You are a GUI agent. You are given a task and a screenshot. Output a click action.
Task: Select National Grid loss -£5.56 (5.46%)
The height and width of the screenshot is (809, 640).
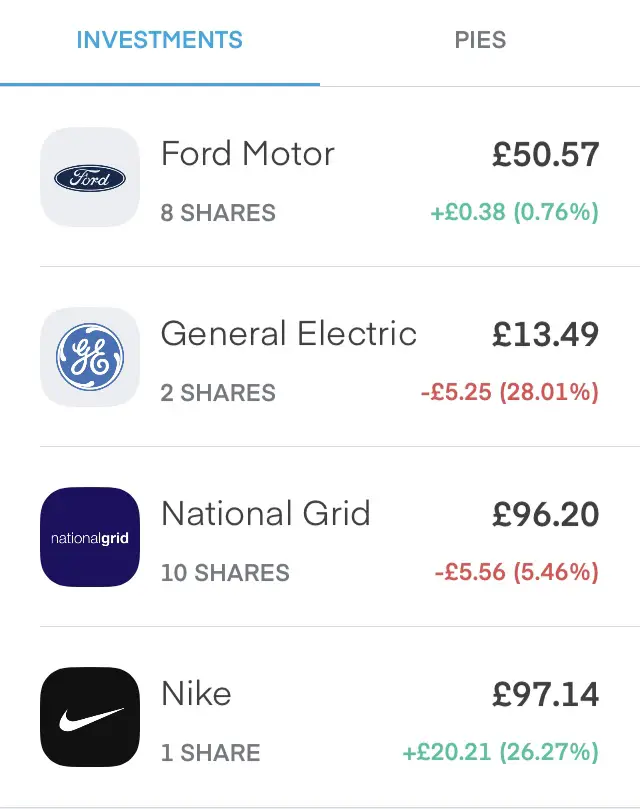tap(517, 572)
